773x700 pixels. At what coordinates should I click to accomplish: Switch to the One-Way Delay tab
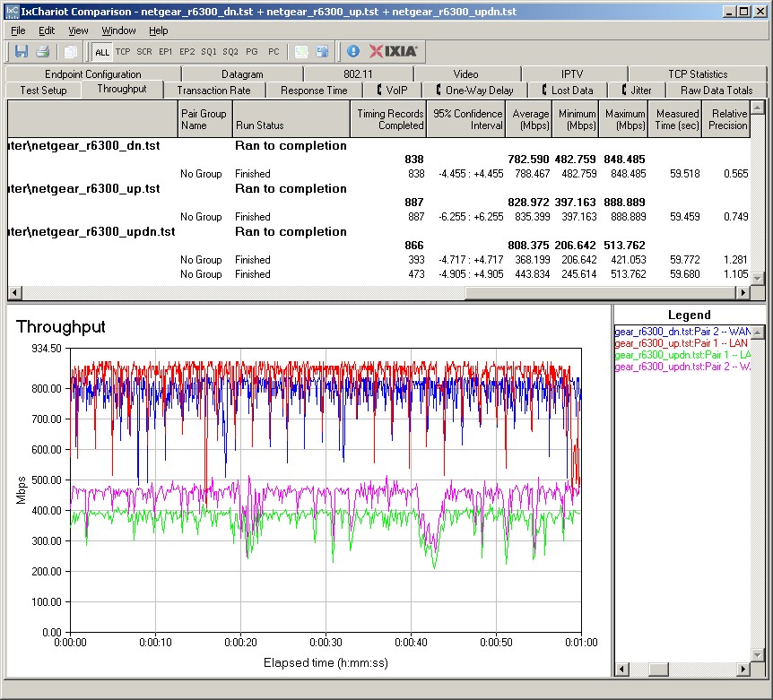(x=474, y=91)
